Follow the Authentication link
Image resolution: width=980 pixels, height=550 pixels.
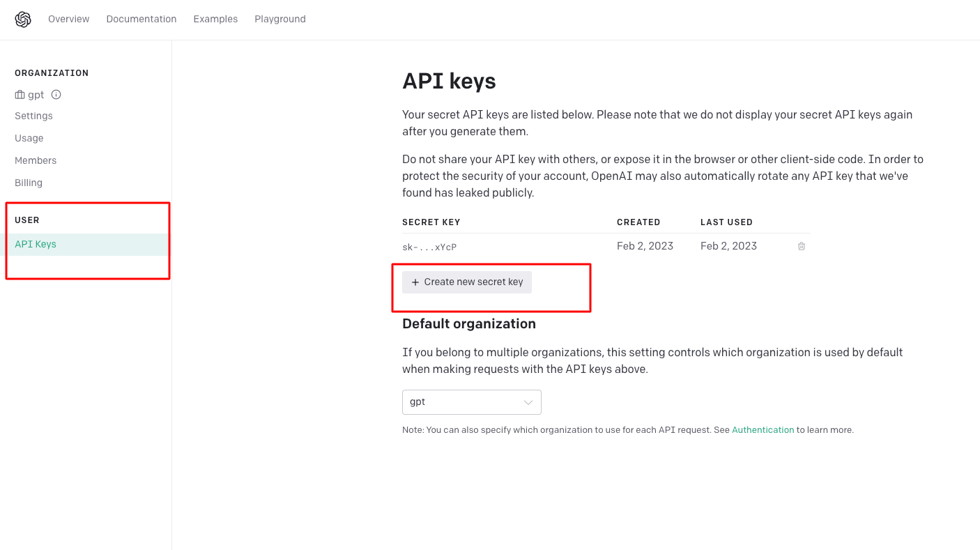click(763, 430)
